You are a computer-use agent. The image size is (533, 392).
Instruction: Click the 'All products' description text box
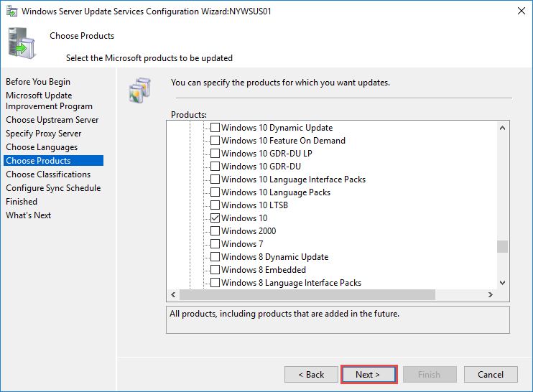(x=338, y=320)
